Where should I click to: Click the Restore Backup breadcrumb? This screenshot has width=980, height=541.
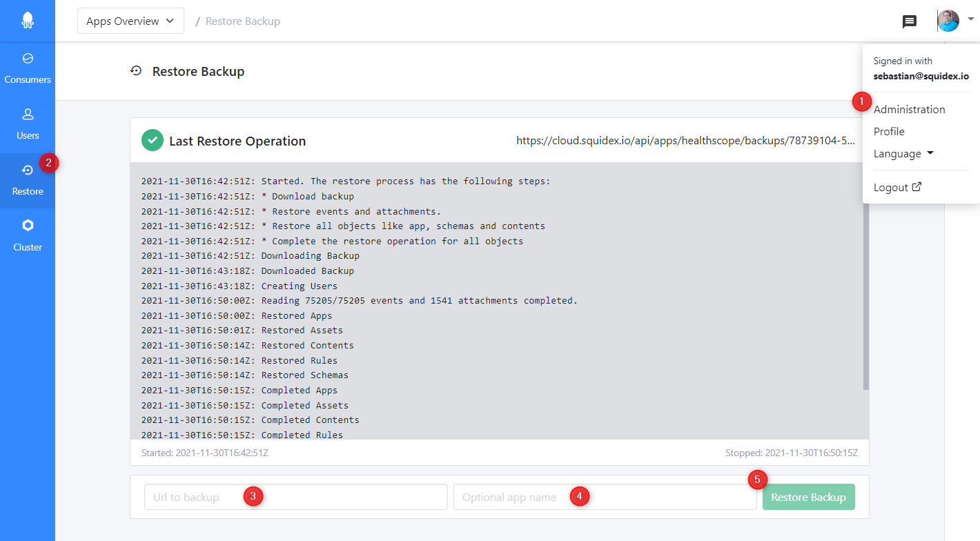243,21
